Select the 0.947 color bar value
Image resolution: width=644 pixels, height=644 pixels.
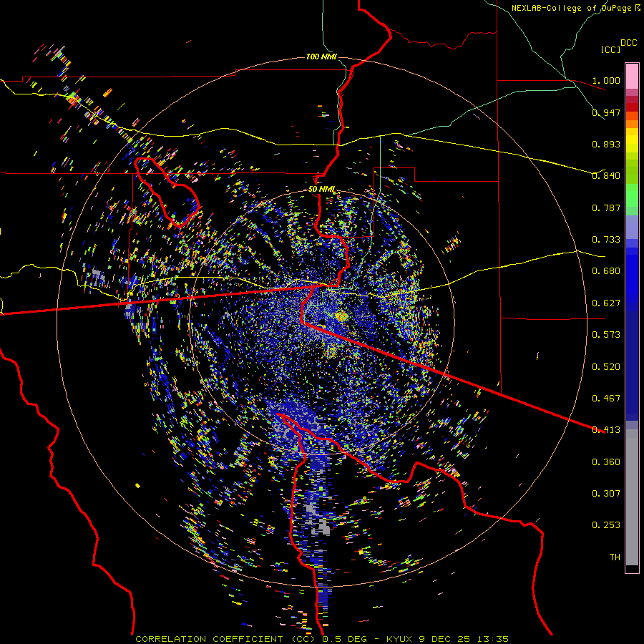tap(606, 112)
